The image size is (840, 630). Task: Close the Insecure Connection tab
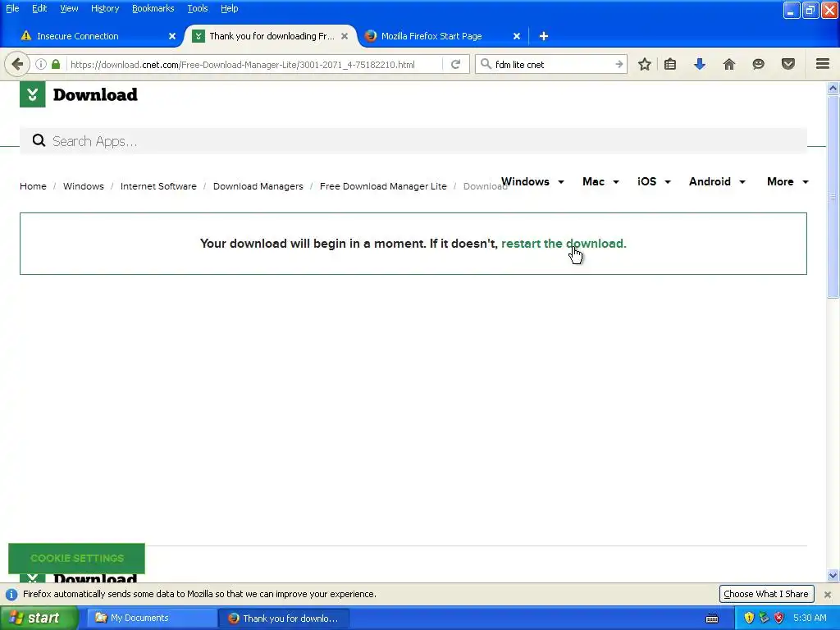coord(172,36)
